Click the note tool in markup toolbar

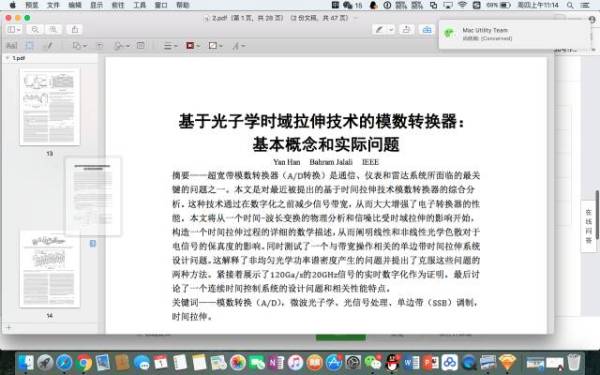tap(141, 46)
